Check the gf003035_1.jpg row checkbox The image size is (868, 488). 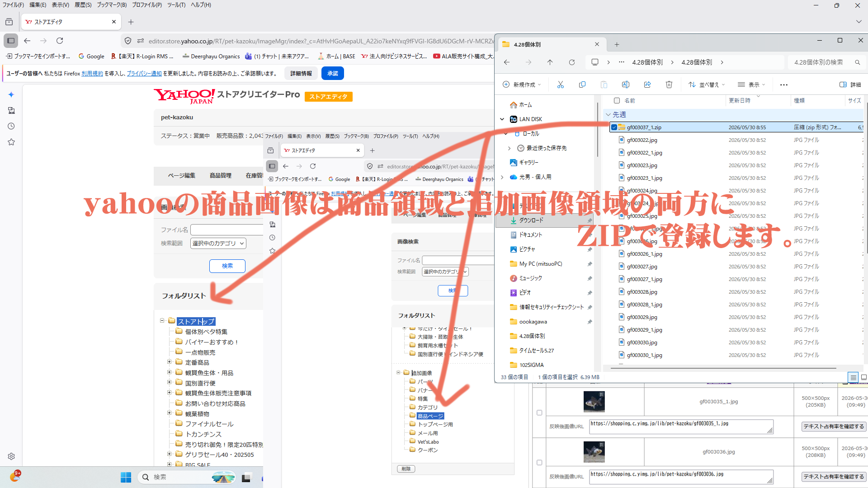[x=539, y=413]
